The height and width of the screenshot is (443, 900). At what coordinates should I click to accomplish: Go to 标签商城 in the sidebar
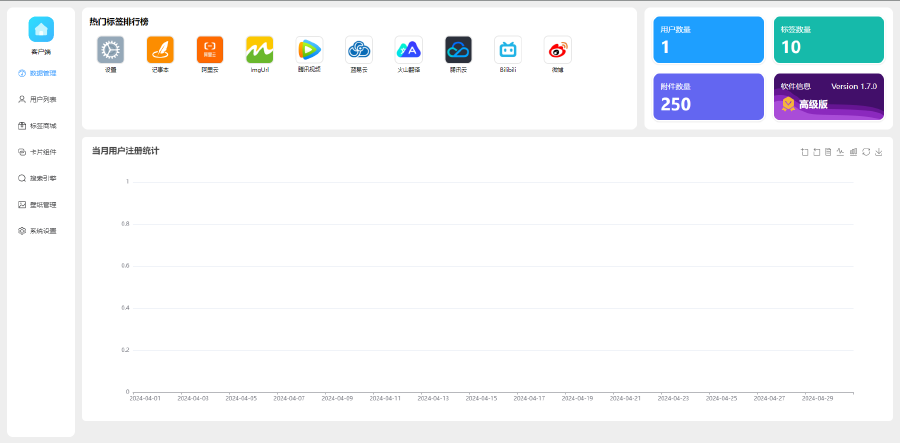pyautogui.click(x=42, y=126)
